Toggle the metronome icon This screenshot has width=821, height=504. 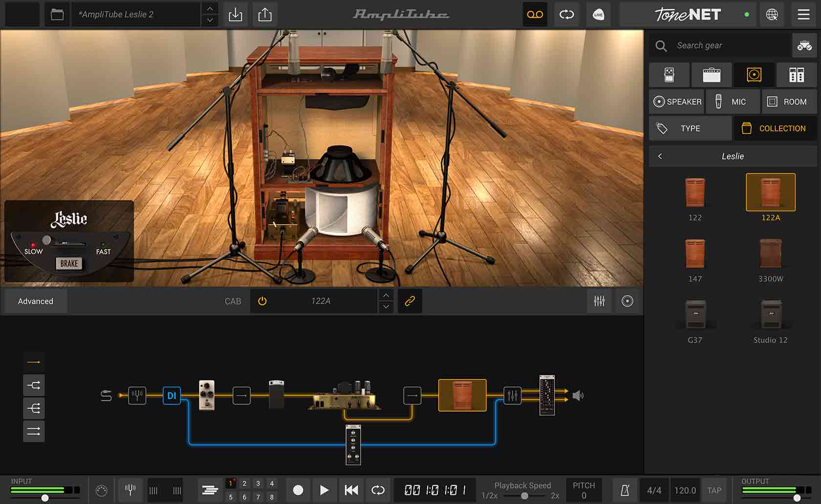[x=625, y=490]
